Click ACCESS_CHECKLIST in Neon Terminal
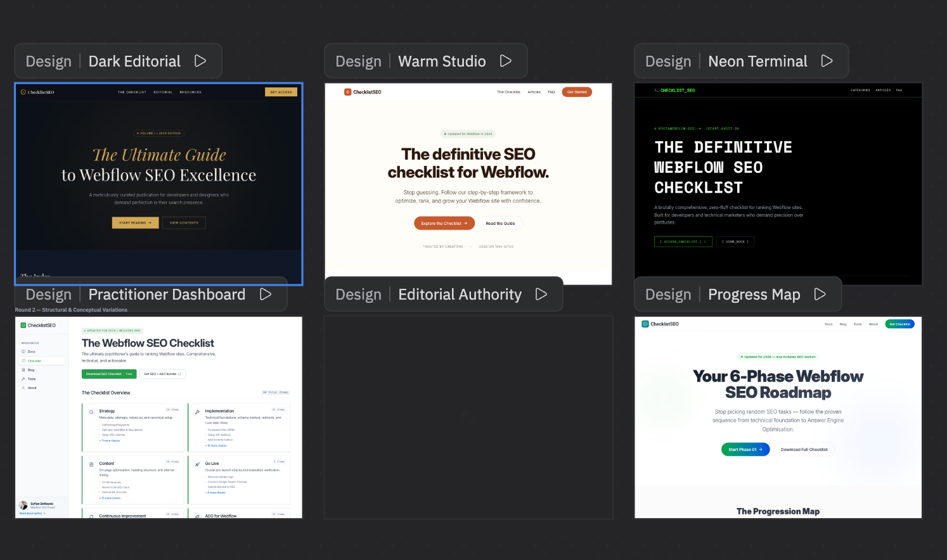Screen dimensions: 947x560 [683, 241]
